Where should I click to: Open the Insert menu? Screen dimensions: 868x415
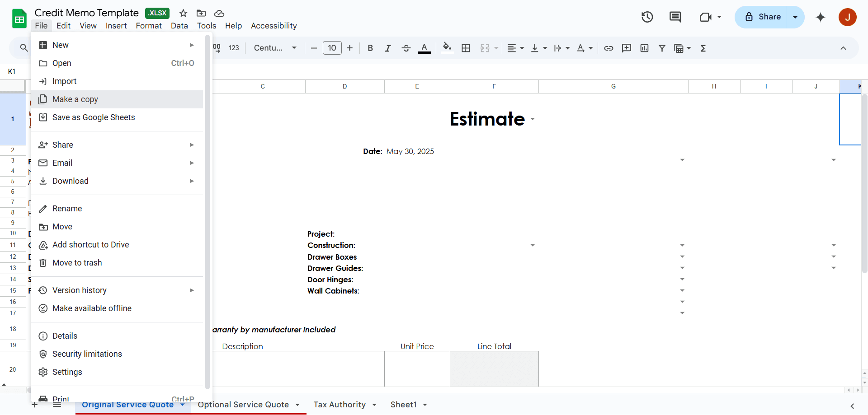[x=116, y=26]
